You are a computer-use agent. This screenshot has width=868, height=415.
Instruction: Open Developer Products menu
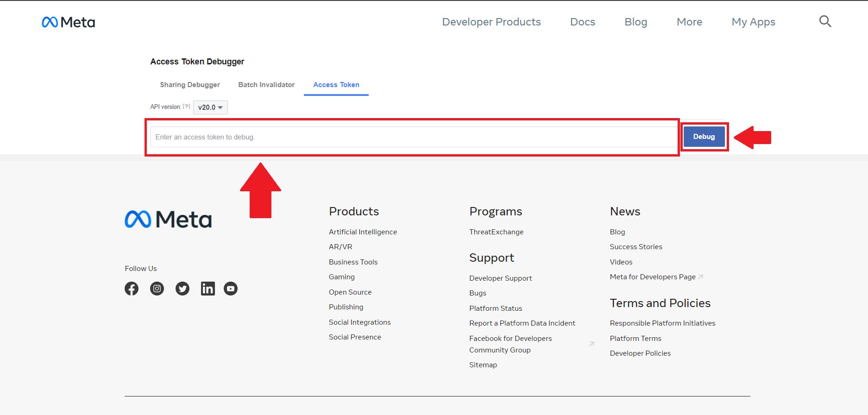point(491,22)
